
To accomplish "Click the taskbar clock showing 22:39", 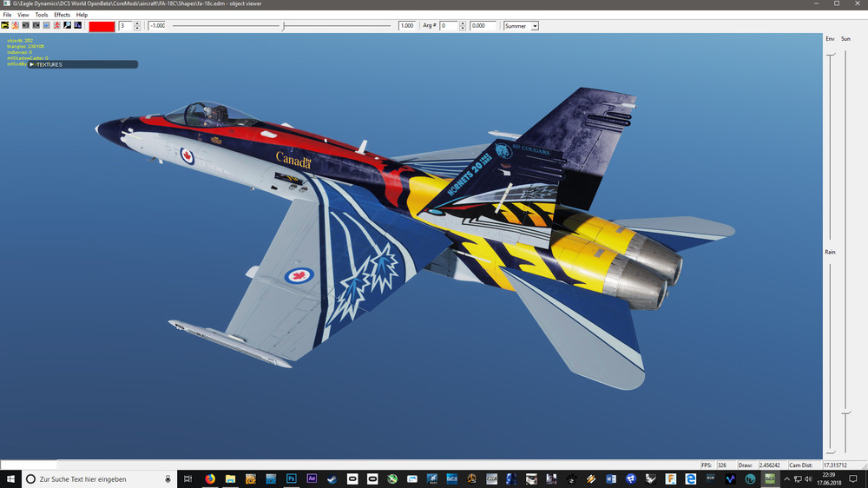I will 829,479.
